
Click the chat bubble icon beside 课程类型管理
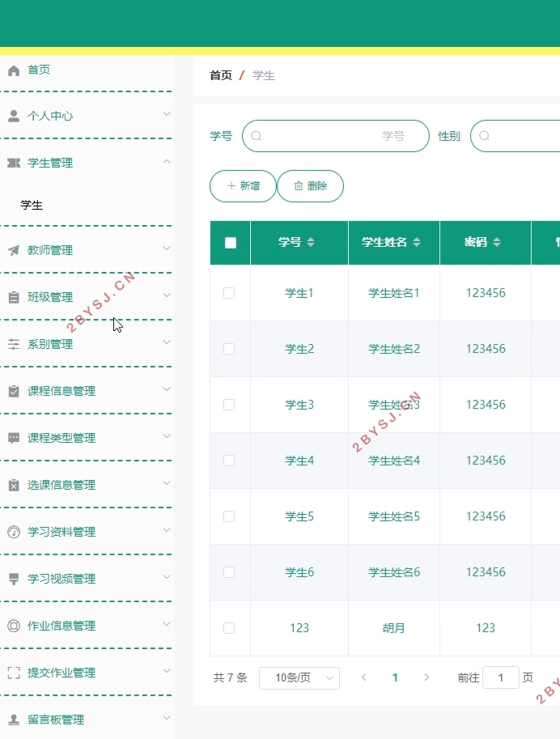[x=14, y=439]
